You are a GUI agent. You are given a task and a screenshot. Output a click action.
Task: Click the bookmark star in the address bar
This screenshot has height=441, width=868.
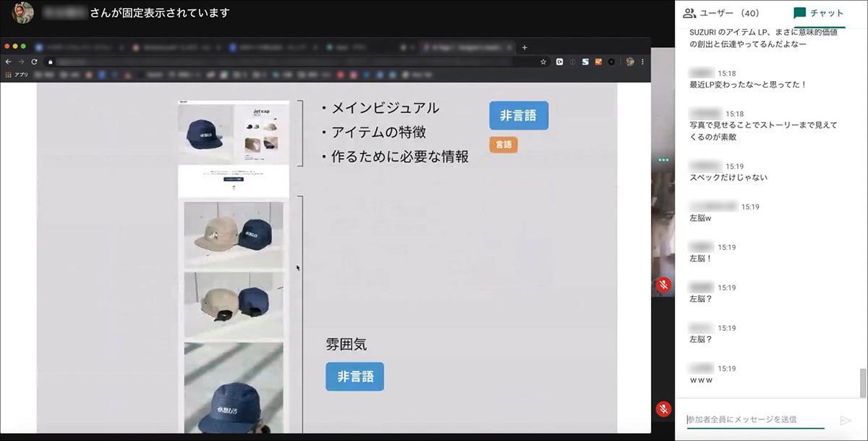(543, 62)
